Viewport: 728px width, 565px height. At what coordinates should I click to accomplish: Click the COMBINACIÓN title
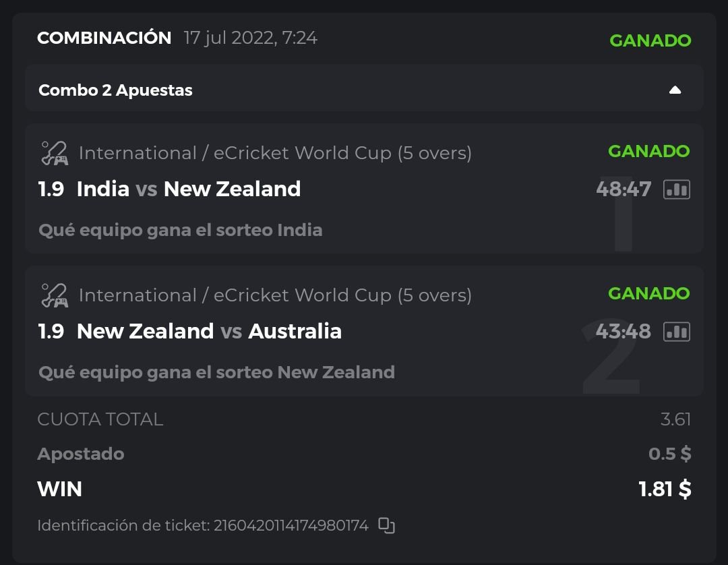(104, 38)
